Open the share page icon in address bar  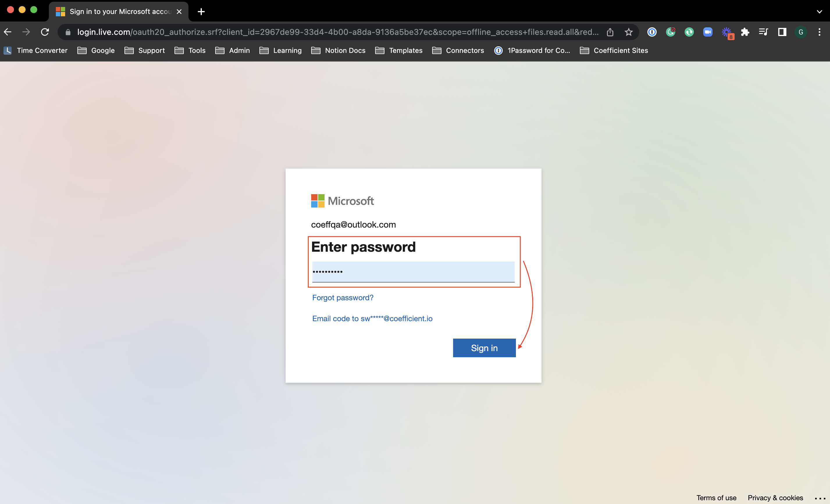tap(610, 32)
